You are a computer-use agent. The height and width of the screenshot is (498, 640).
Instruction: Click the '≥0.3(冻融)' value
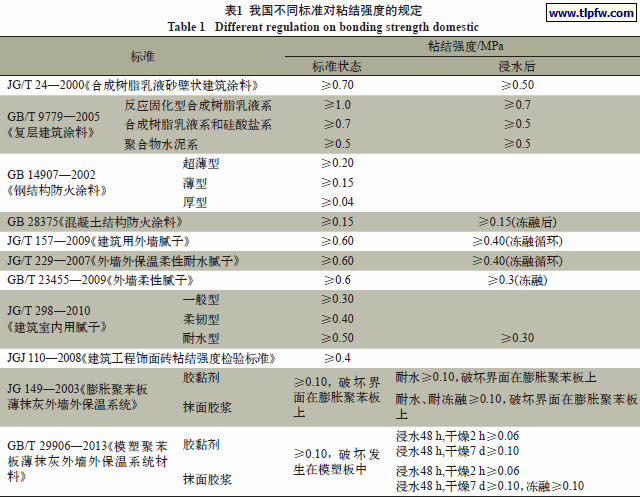click(518, 280)
